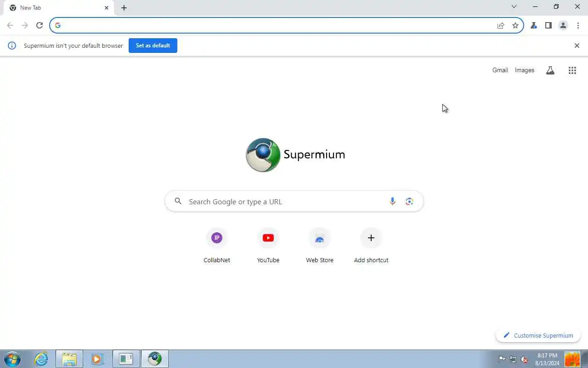The height and width of the screenshot is (368, 588).
Task: Go forward using the forward arrow
Action: click(x=25, y=25)
